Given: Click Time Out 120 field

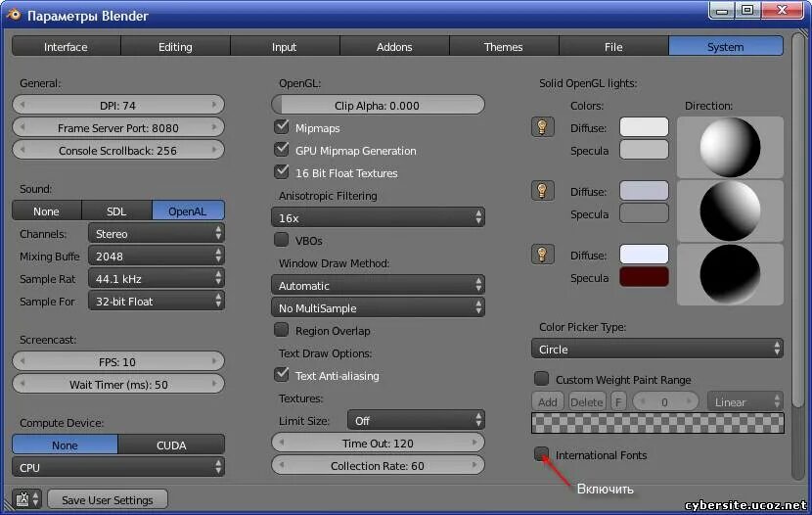Looking at the screenshot, I should click(x=378, y=443).
